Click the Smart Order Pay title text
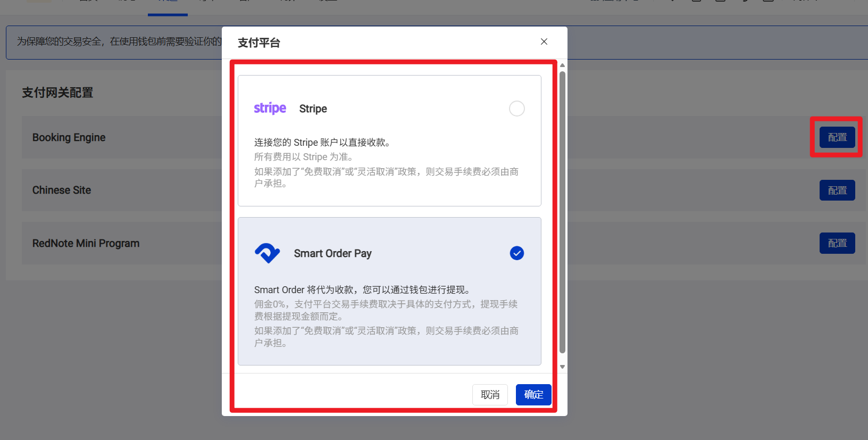The image size is (868, 440). coord(333,253)
